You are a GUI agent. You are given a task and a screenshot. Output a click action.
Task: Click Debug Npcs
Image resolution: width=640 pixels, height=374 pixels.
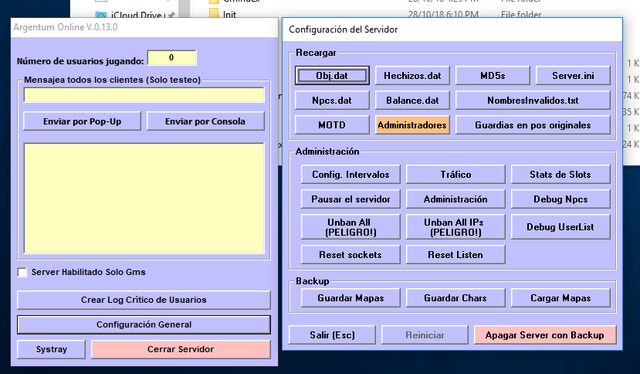pyautogui.click(x=560, y=199)
